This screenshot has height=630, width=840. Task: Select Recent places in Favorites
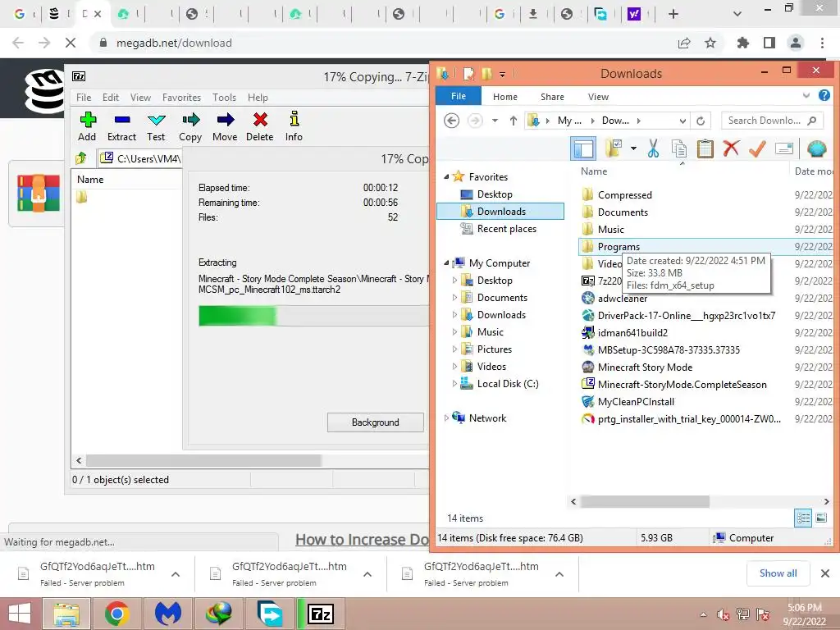(507, 229)
